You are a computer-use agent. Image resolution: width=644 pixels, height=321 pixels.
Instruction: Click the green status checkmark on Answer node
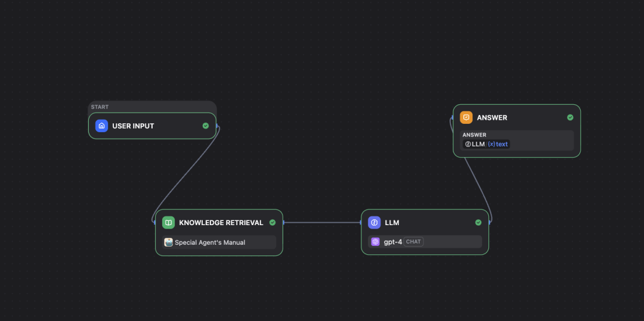click(570, 118)
